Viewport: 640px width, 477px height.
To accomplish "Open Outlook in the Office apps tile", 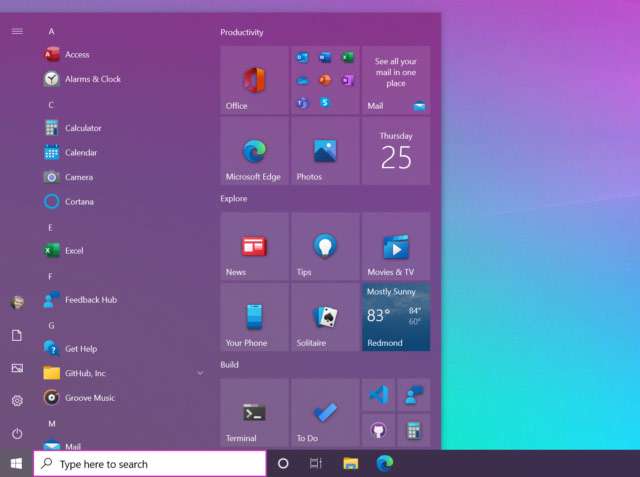I will (302, 58).
